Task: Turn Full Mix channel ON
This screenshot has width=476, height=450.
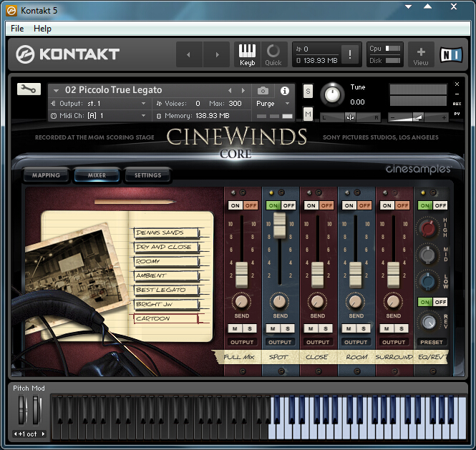Action: click(x=235, y=205)
